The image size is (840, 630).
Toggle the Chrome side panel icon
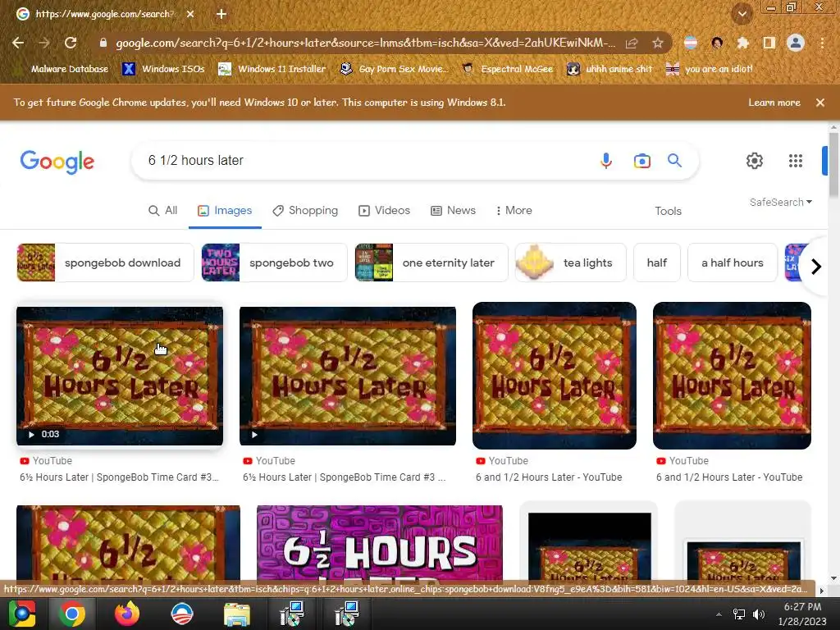[769, 43]
